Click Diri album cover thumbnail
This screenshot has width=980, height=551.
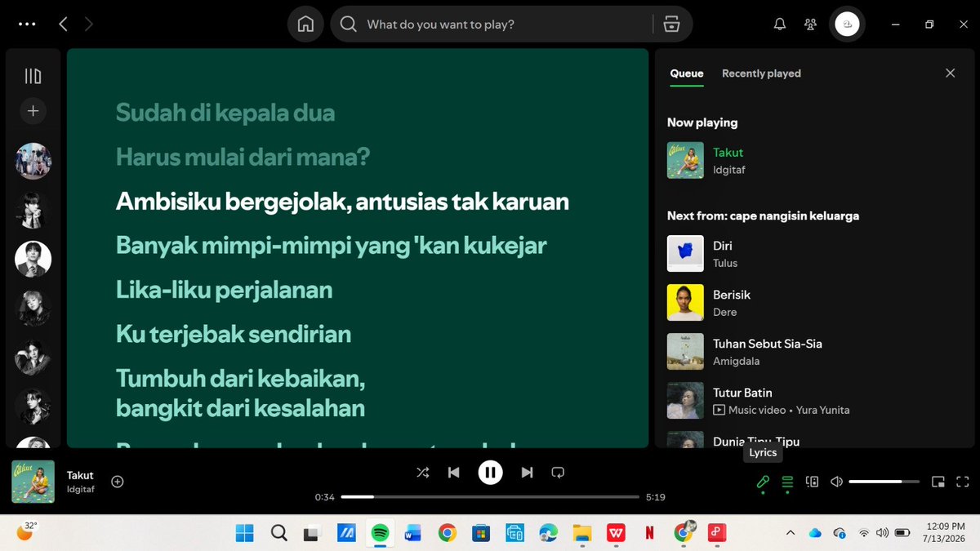pyautogui.click(x=685, y=254)
